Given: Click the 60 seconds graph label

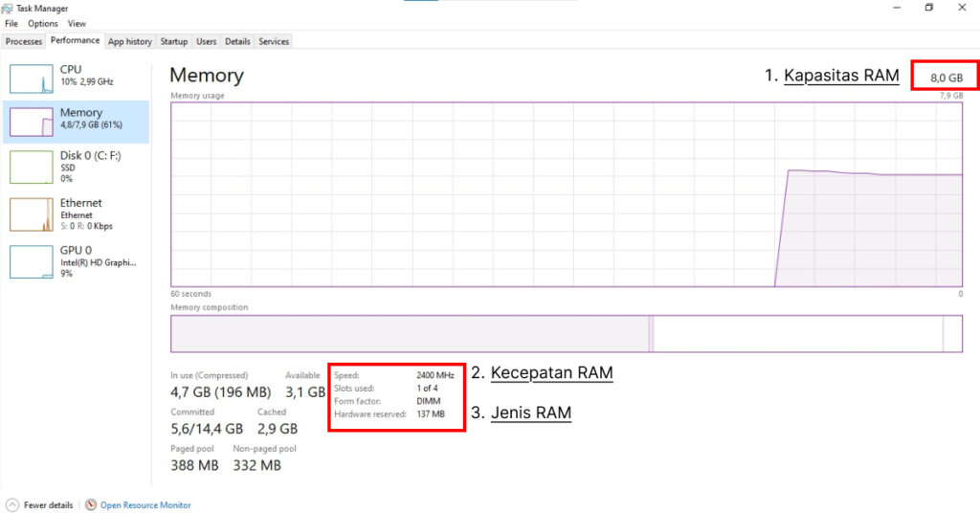Looking at the screenshot, I should click(190, 294).
